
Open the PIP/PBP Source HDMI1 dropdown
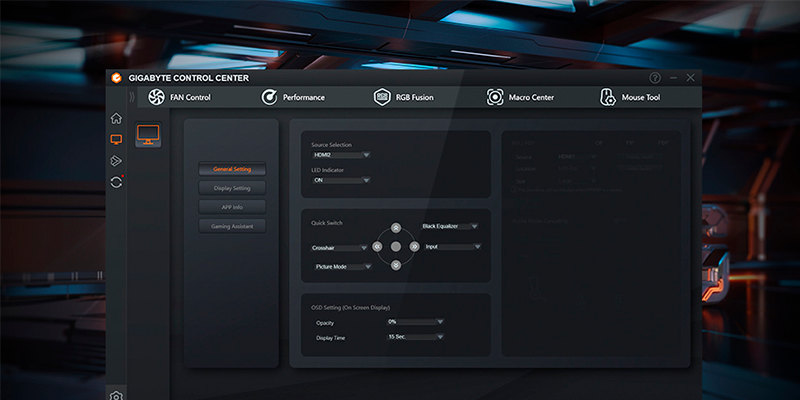(577, 157)
